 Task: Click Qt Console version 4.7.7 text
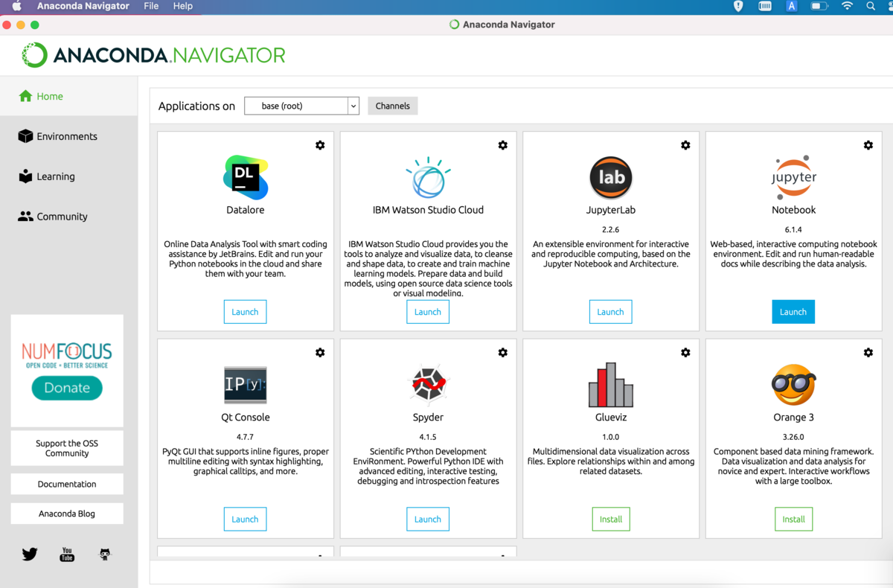245,437
